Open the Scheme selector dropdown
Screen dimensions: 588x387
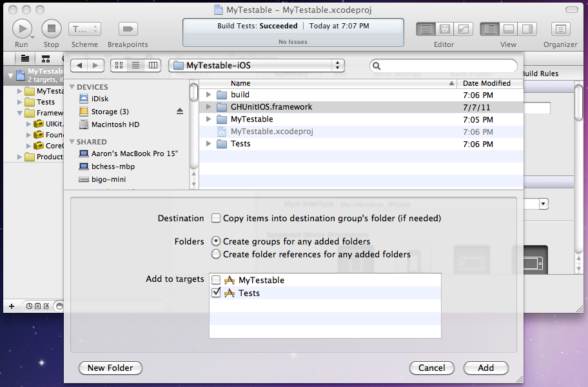coord(84,29)
